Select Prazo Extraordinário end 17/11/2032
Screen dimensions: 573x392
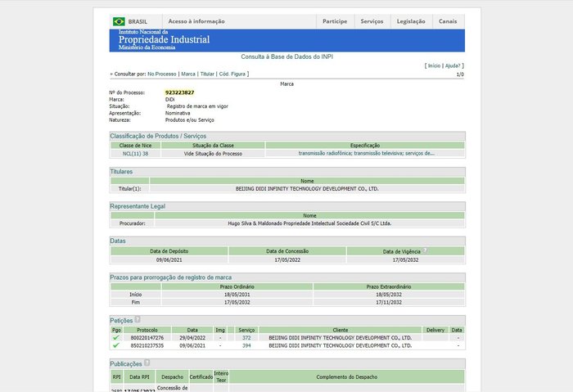(x=389, y=302)
